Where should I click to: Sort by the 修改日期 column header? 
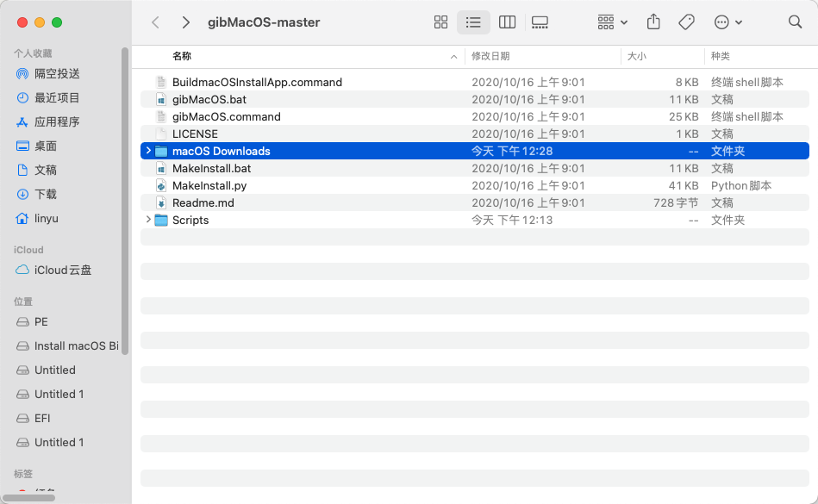[x=490, y=56]
